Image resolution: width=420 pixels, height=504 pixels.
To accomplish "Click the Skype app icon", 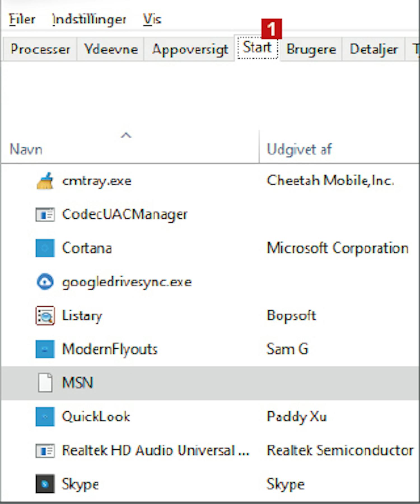I will [45, 484].
